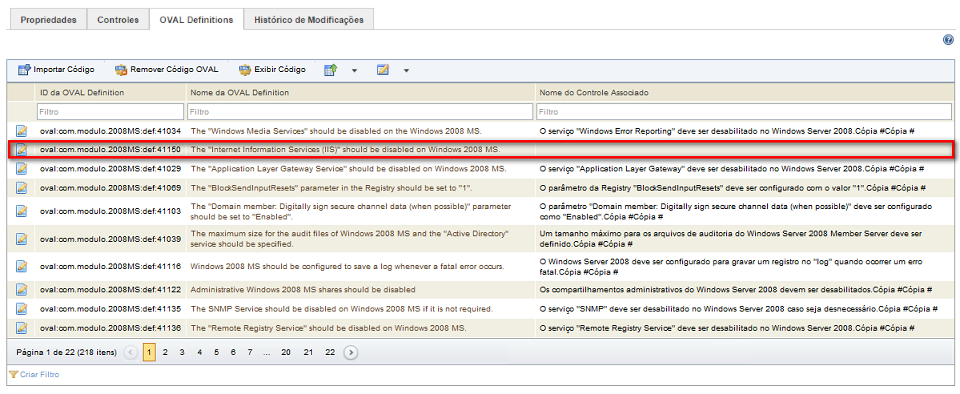Go to previous page with left arrow
The image size is (960, 394).
point(130,352)
